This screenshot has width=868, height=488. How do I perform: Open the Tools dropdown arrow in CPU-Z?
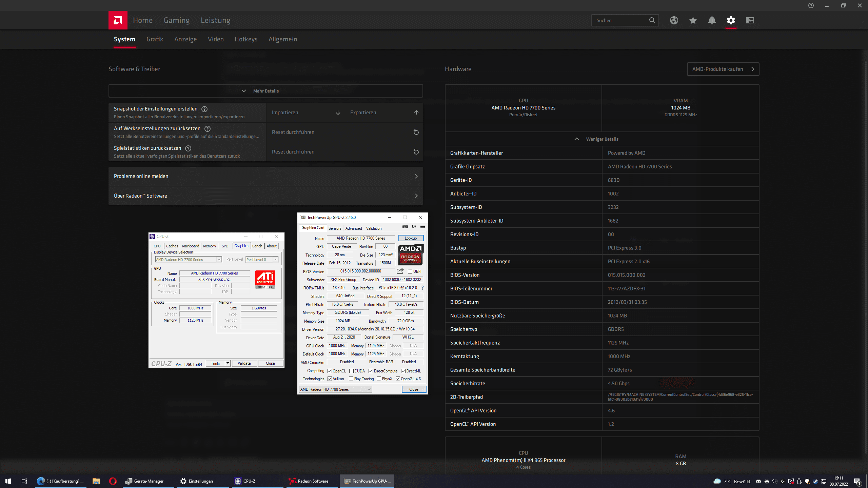(228, 363)
